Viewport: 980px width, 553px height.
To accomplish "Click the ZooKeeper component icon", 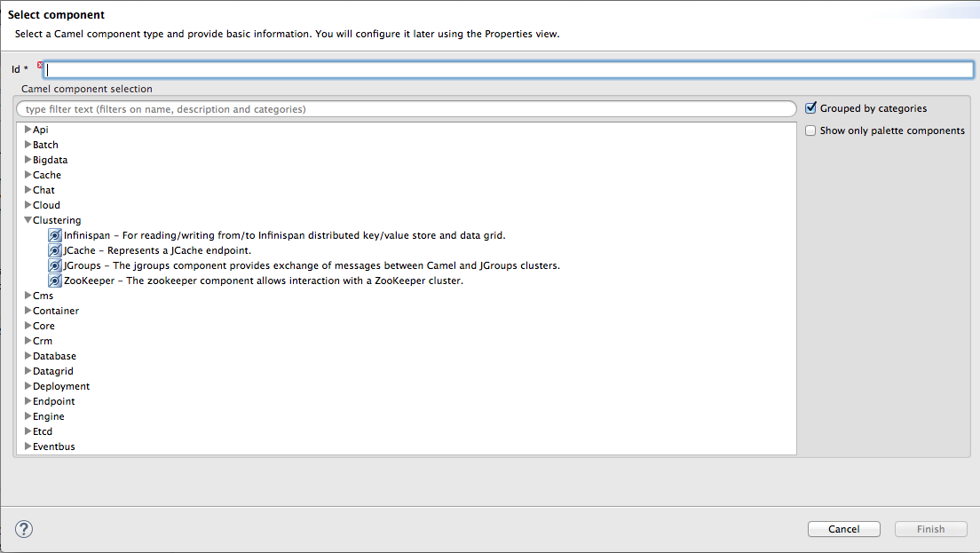I will 55,280.
